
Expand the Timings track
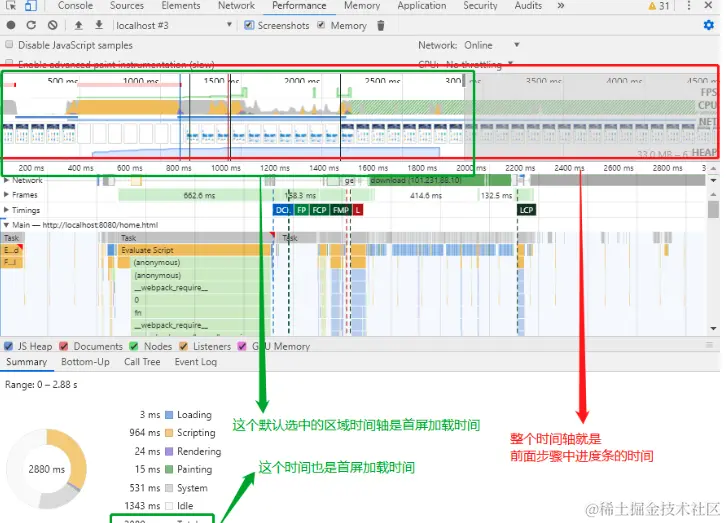pyautogui.click(x=6, y=210)
